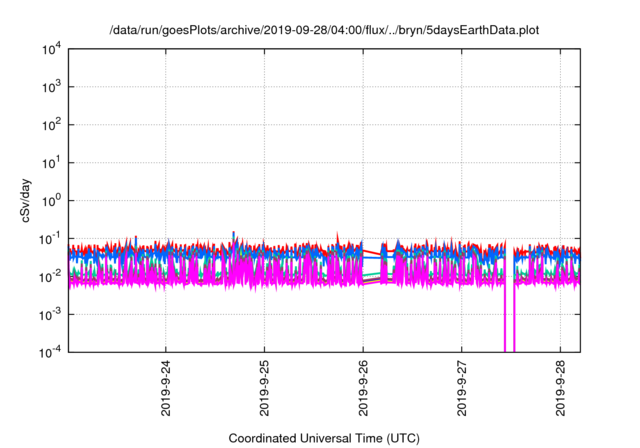640x448 pixels.
Task: Click the 10^3 y-axis tick label
Action: click(51, 87)
